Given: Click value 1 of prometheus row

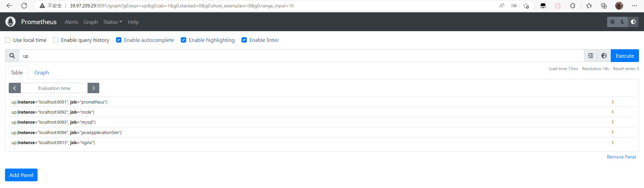Looking at the screenshot, I should (x=612, y=102).
